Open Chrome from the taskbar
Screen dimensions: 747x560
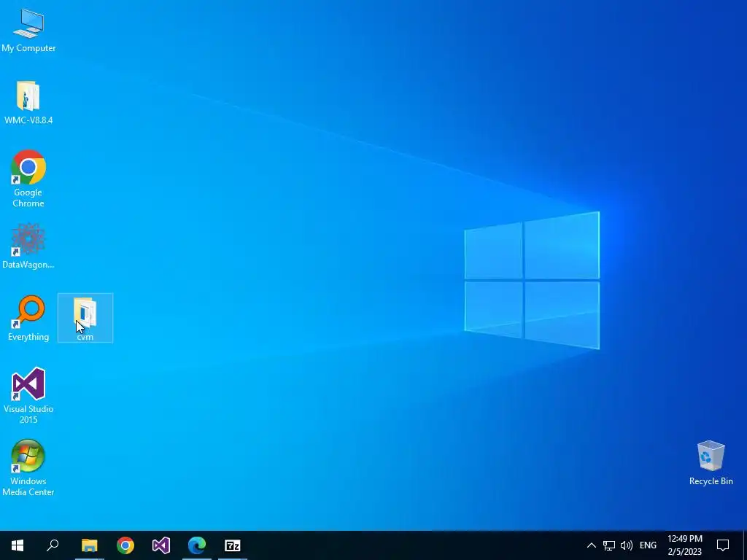(x=125, y=545)
